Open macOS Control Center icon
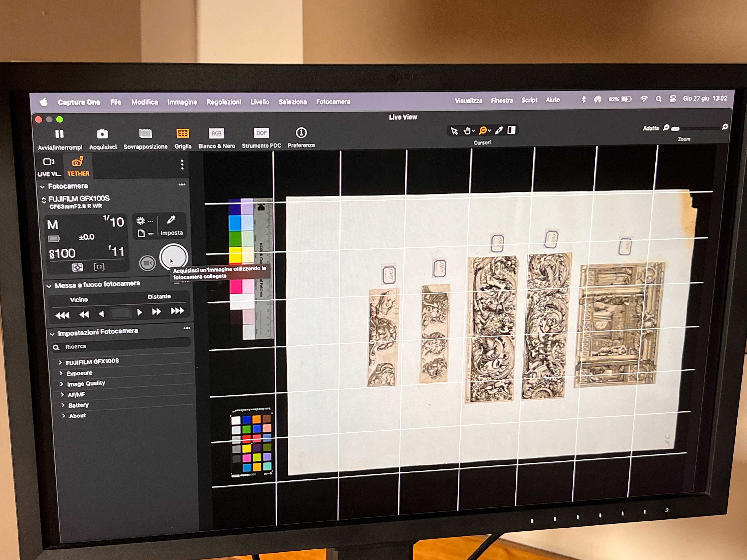The height and width of the screenshot is (560, 747). coord(672,99)
